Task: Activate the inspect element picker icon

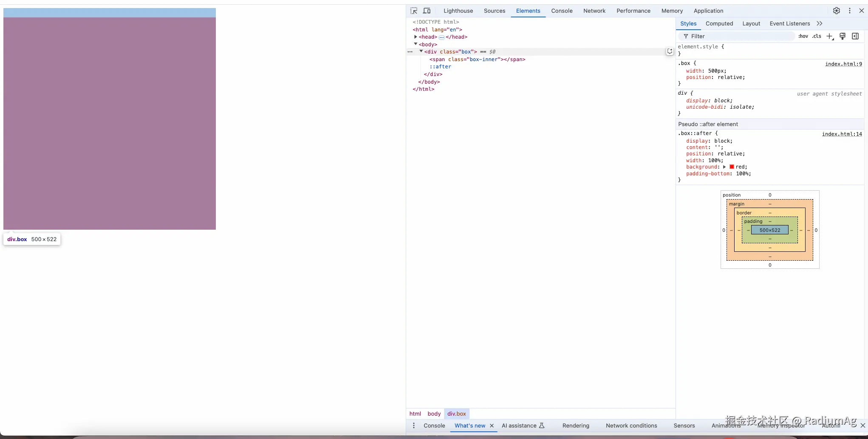Action: [414, 11]
